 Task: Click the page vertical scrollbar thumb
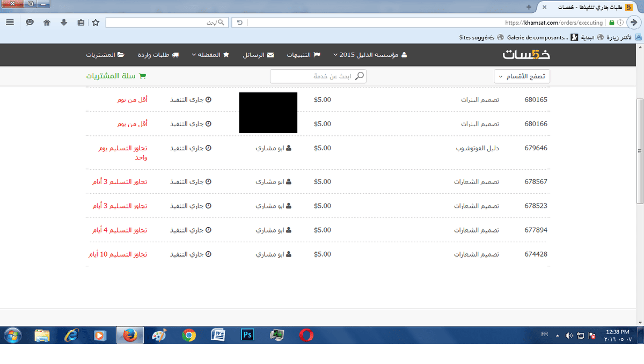639,151
